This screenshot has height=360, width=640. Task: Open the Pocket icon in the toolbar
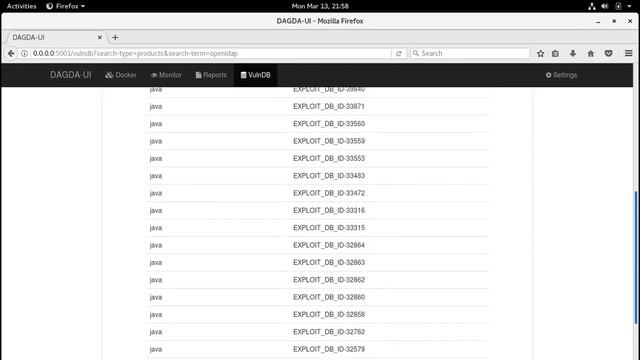coord(609,53)
